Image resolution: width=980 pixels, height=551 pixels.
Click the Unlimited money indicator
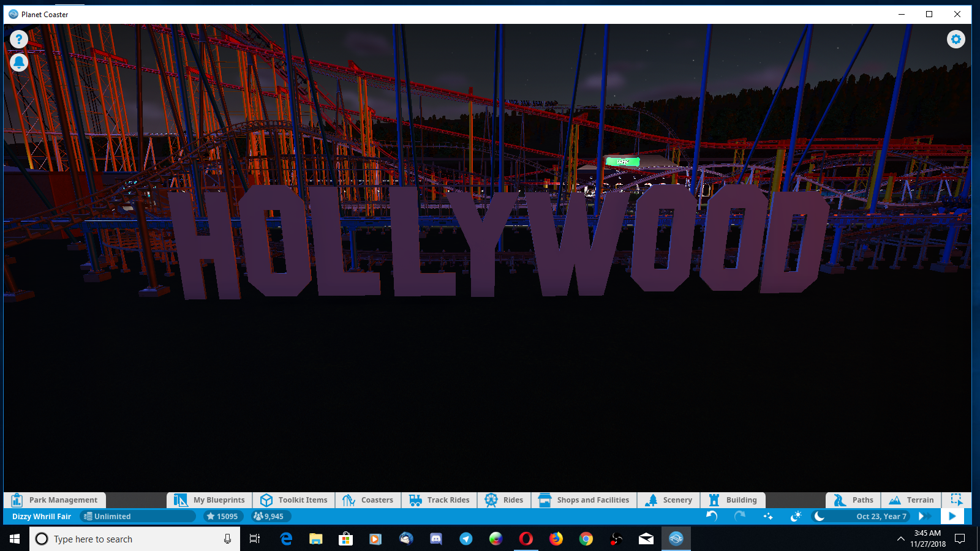137,516
